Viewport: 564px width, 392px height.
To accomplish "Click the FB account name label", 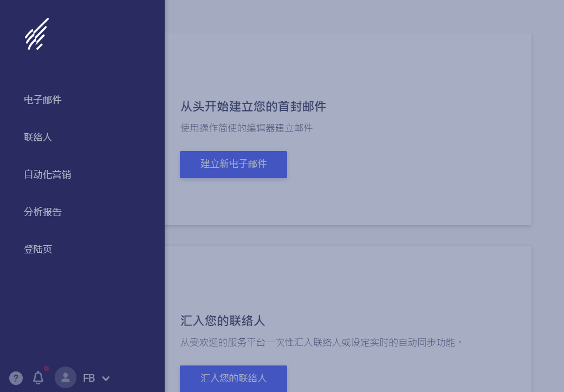I will pyautogui.click(x=89, y=378).
